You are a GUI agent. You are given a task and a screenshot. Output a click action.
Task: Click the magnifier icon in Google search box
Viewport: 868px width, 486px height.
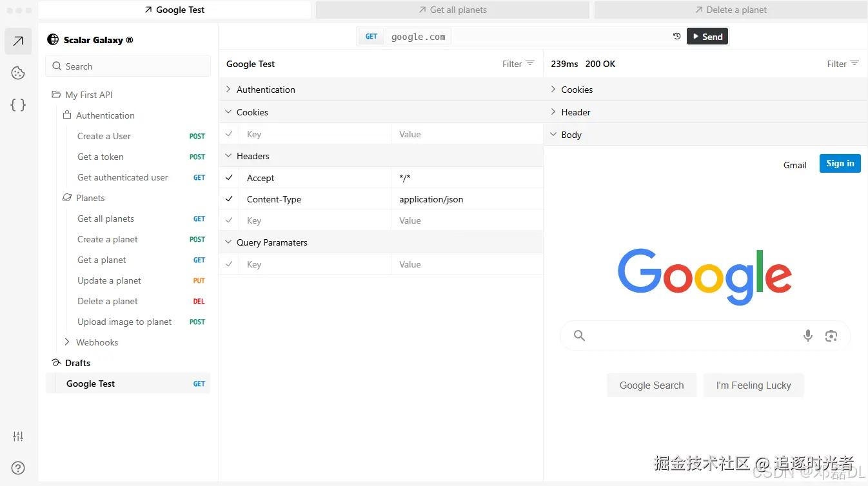pyautogui.click(x=579, y=335)
